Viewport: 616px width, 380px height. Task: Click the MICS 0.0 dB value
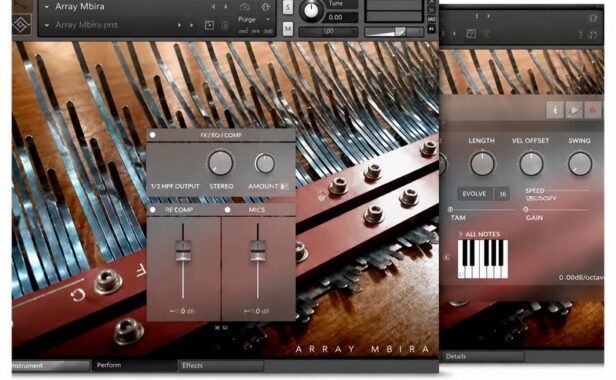click(x=257, y=311)
